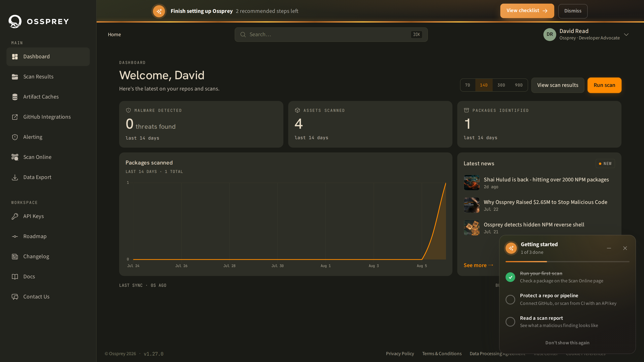Open the NPM reverse shell news thumbnail

pos(472,228)
